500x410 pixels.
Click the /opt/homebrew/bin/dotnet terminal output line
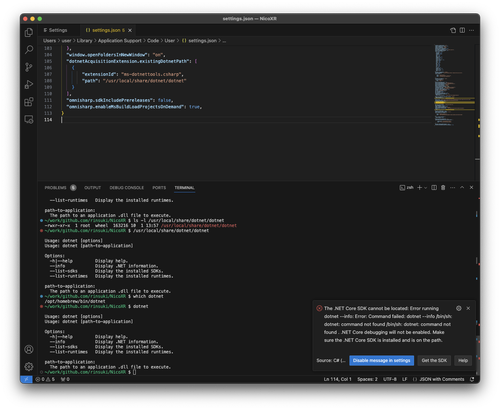tap(75, 301)
